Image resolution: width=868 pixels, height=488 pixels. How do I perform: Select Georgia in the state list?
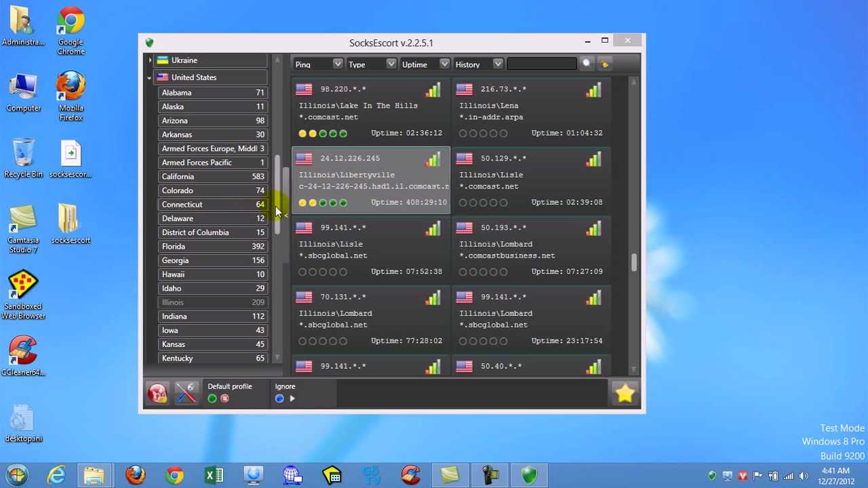click(x=213, y=260)
